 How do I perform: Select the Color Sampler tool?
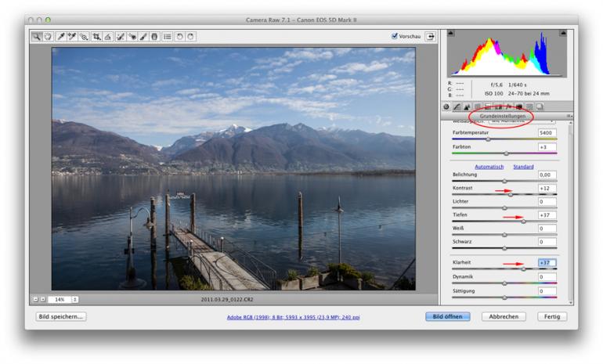(x=72, y=37)
